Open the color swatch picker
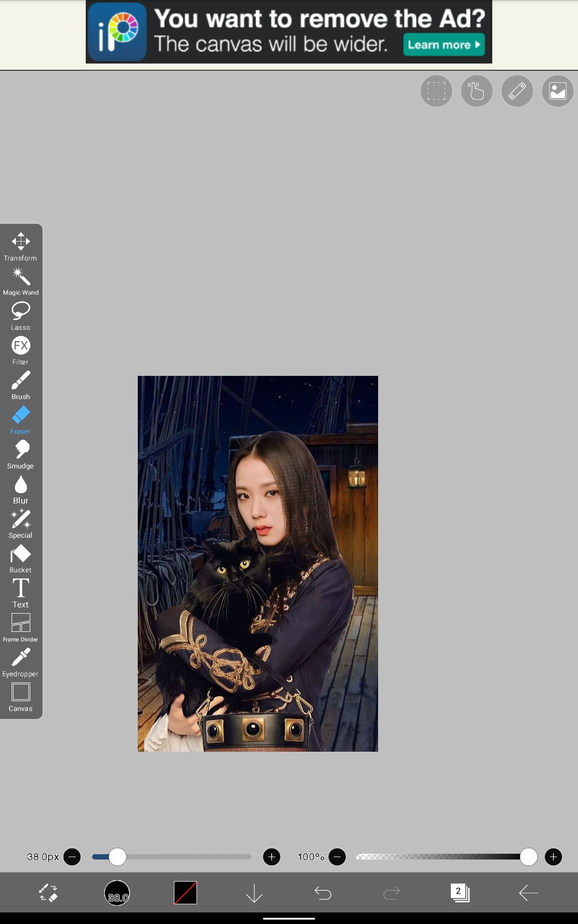Screen dimensions: 578x924 pyautogui.click(x=185, y=893)
